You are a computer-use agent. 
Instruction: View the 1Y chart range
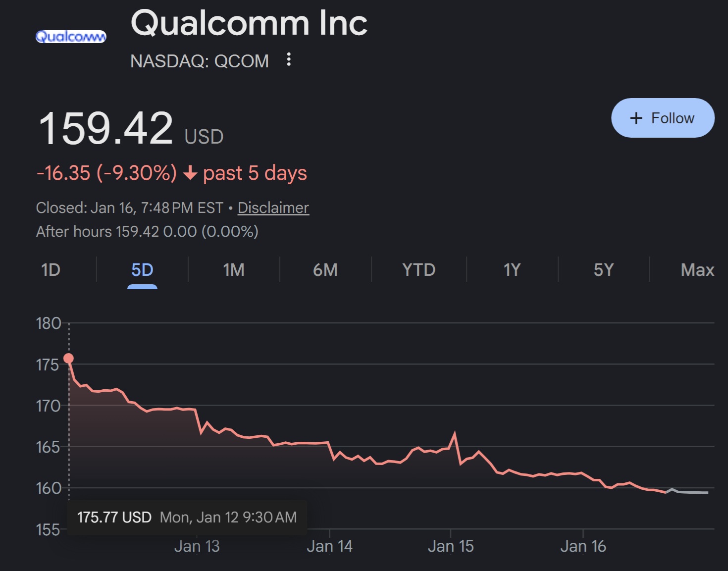(512, 270)
